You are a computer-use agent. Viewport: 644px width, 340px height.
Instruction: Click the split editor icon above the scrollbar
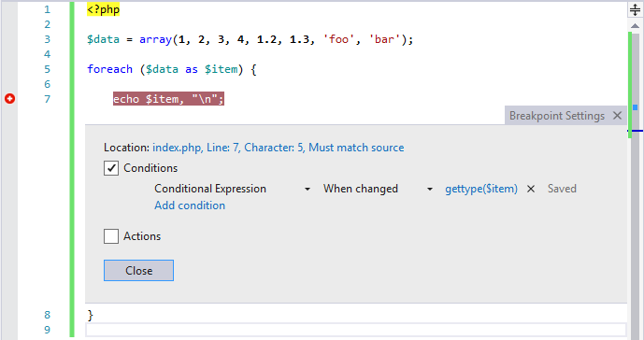pyautogui.click(x=635, y=10)
